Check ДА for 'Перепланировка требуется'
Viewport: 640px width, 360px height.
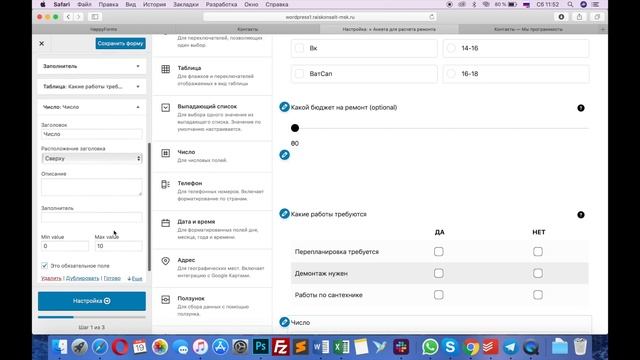(x=439, y=251)
